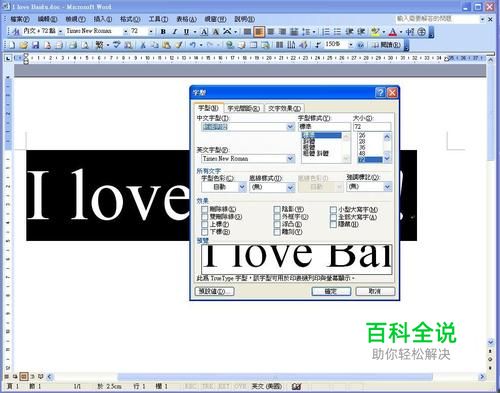The height and width of the screenshot is (393, 500).
Task: Check the 下標 subscript checkbox
Action: [205, 232]
